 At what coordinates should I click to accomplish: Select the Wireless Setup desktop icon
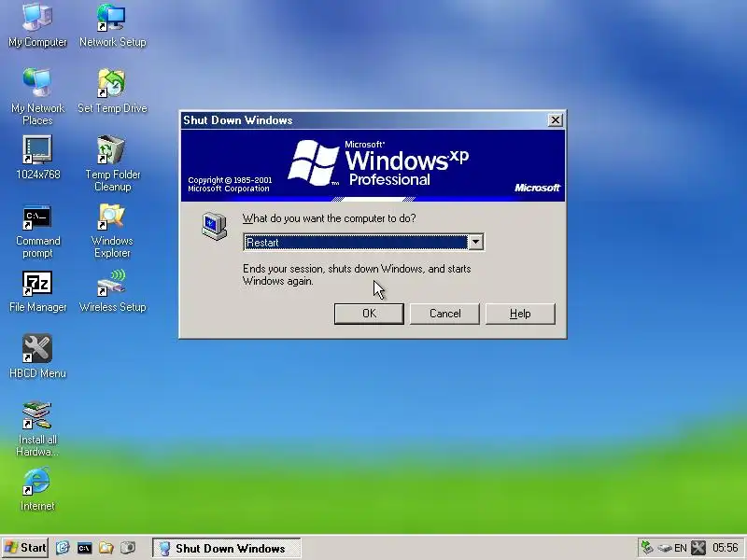pyautogui.click(x=112, y=291)
